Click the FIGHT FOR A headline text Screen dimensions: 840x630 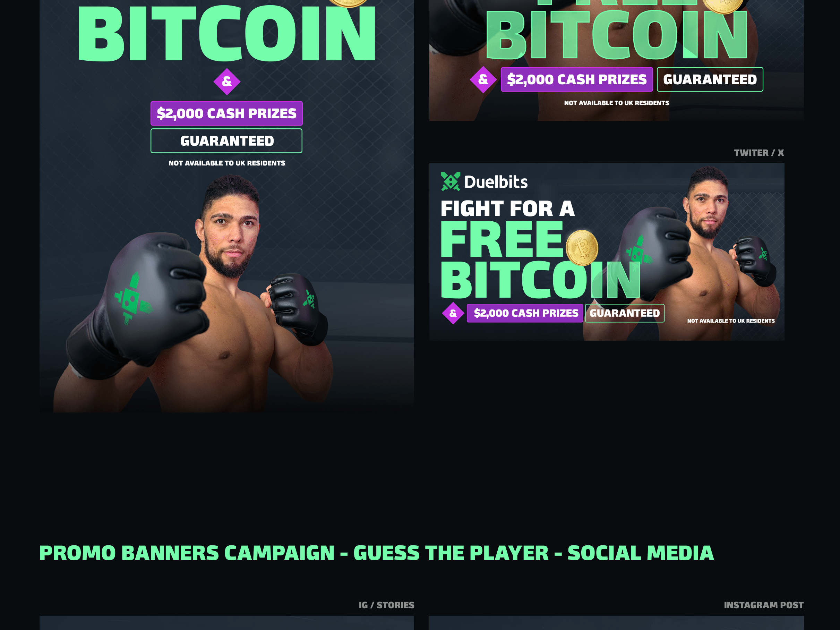[x=508, y=208]
